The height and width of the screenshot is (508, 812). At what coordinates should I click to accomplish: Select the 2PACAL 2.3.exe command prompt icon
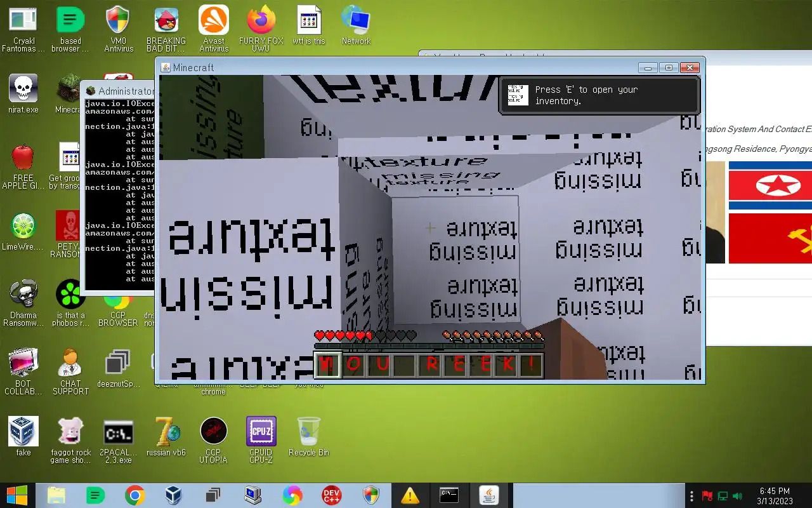pos(118,441)
